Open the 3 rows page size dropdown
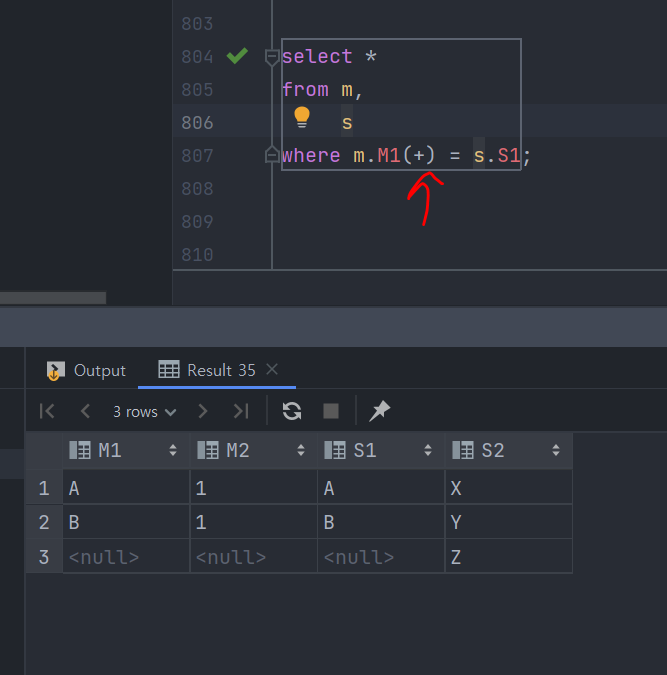This screenshot has height=675, width=667. [x=144, y=412]
